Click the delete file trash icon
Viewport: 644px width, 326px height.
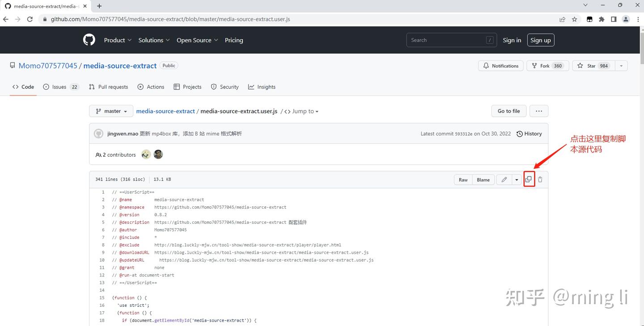coord(540,180)
